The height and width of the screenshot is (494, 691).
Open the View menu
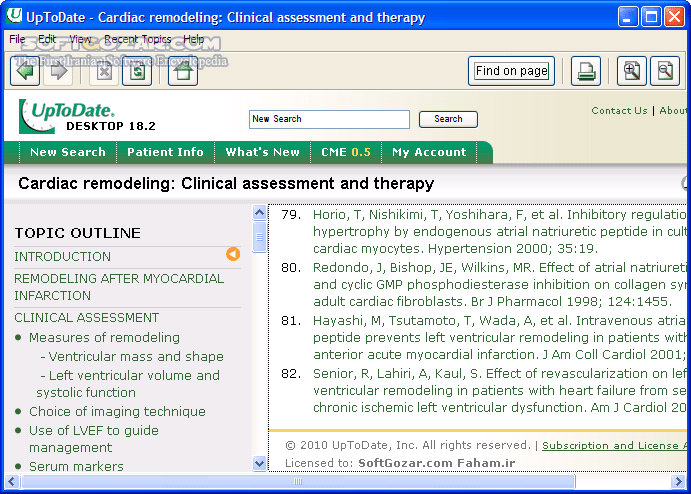tap(80, 40)
